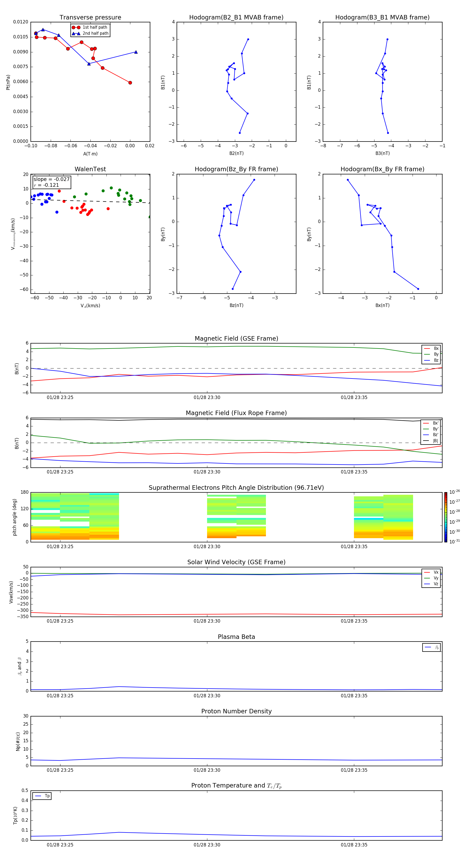Click the "βp and β" y-axis label
The width and height of the screenshot is (473, 868).
(20, 666)
